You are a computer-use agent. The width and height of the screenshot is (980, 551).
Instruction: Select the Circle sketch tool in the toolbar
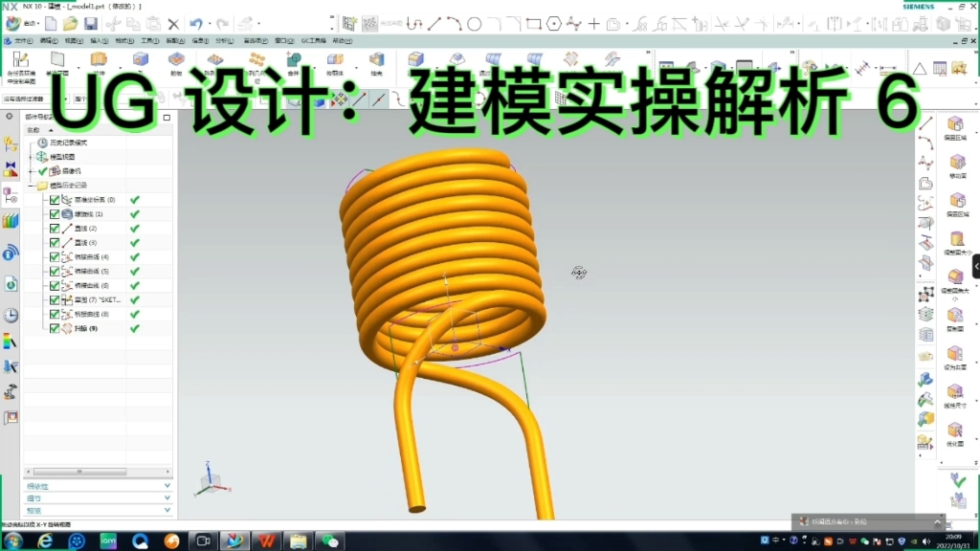pyautogui.click(x=475, y=23)
